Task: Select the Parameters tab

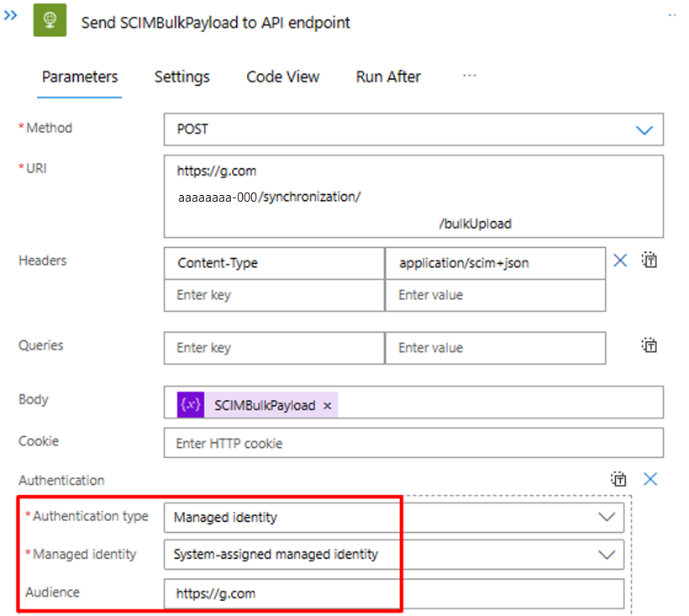Action: (x=79, y=76)
